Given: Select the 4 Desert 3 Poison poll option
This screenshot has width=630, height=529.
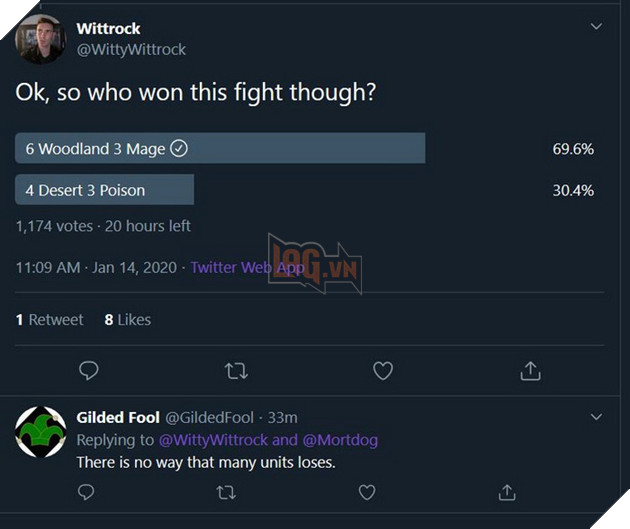Looking at the screenshot, I should coord(104,190).
